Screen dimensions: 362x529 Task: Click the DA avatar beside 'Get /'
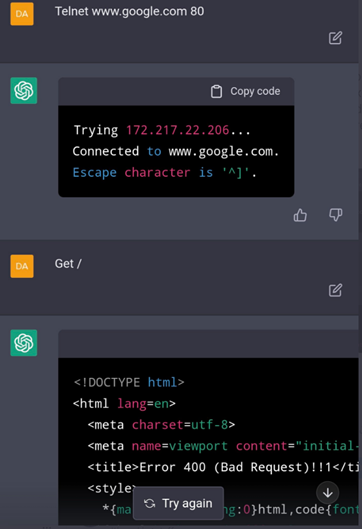click(22, 266)
